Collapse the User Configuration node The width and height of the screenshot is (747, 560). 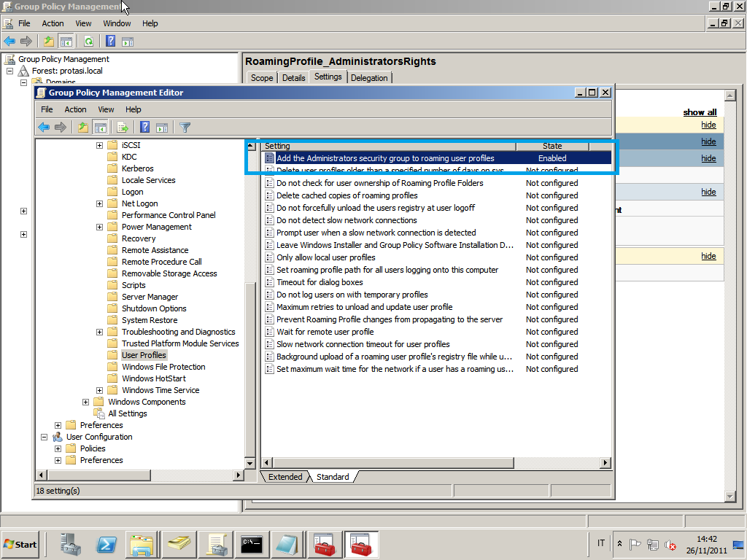click(x=44, y=437)
